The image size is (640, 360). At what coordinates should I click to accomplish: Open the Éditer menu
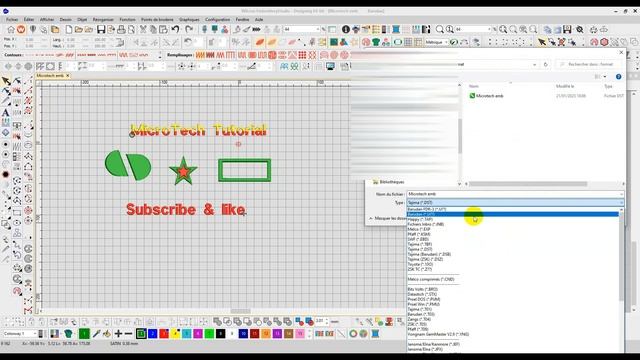(x=29, y=20)
